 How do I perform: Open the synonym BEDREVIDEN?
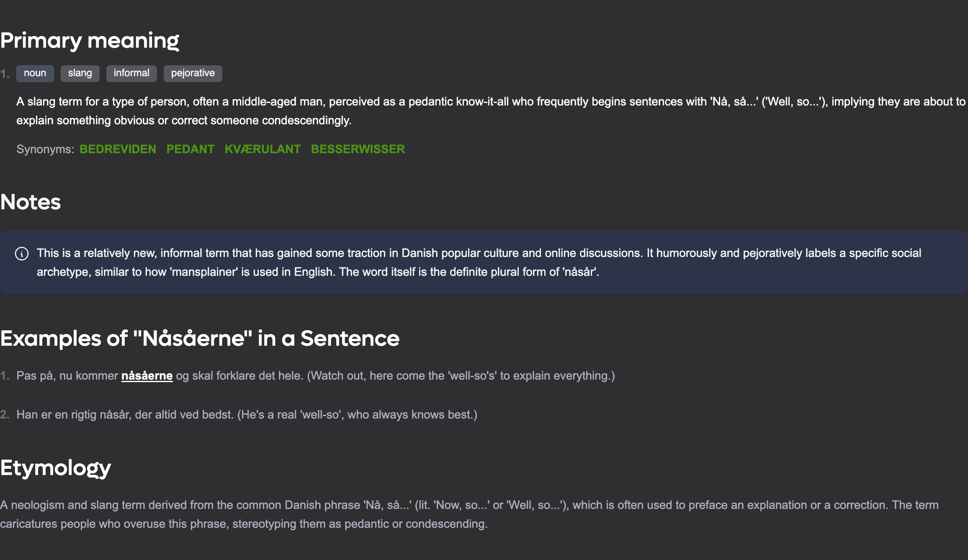point(118,149)
